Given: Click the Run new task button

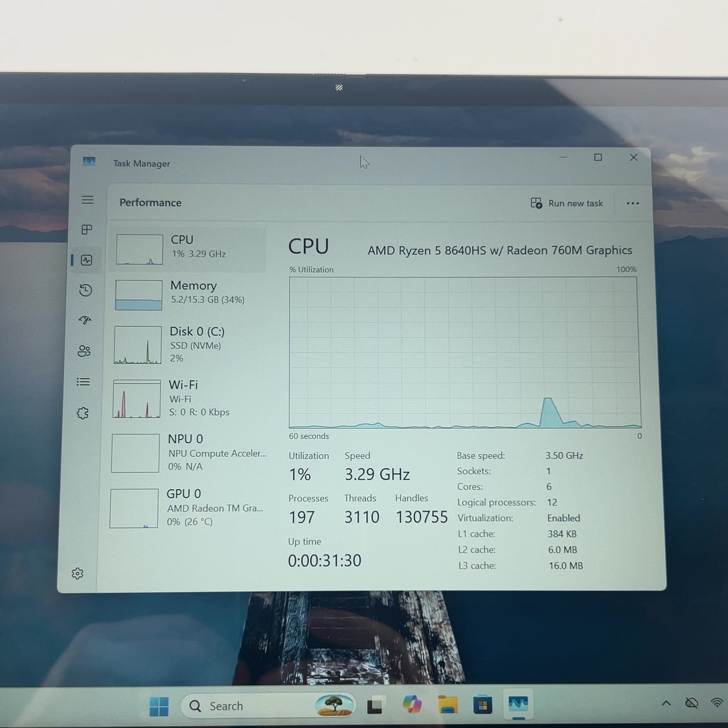Looking at the screenshot, I should click(x=566, y=203).
